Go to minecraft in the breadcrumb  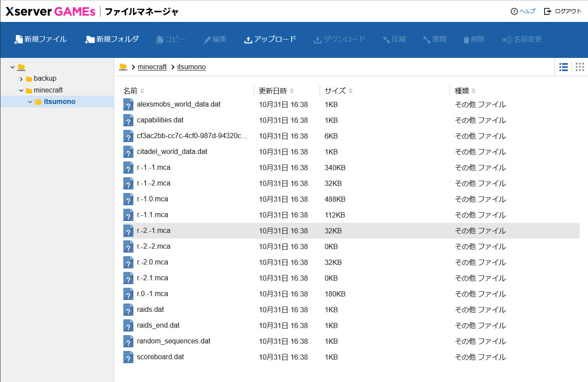point(152,67)
